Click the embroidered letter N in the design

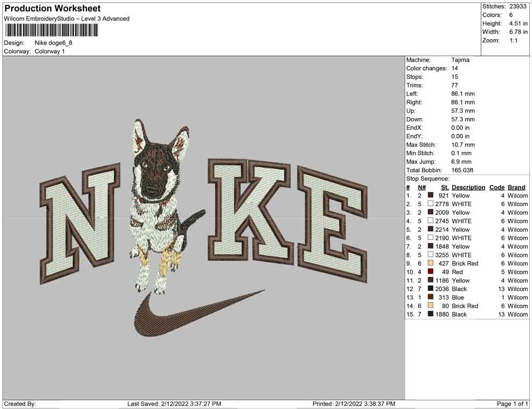coord(80,223)
